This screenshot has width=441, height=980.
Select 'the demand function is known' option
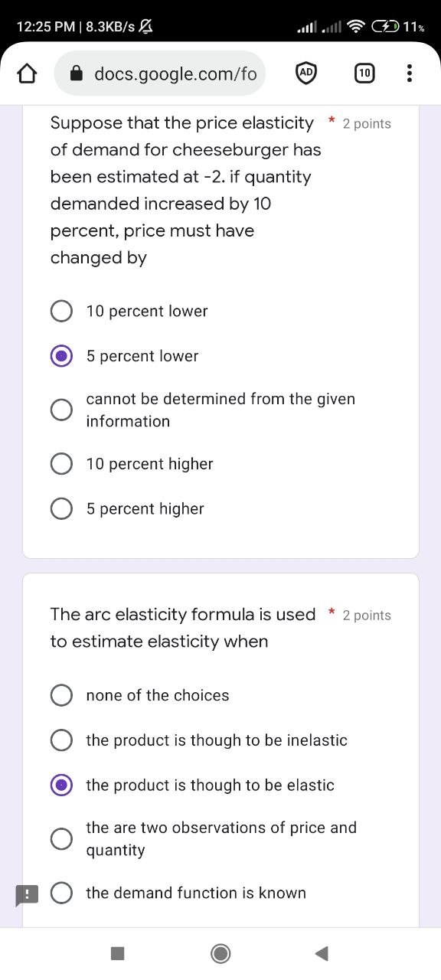click(x=61, y=893)
